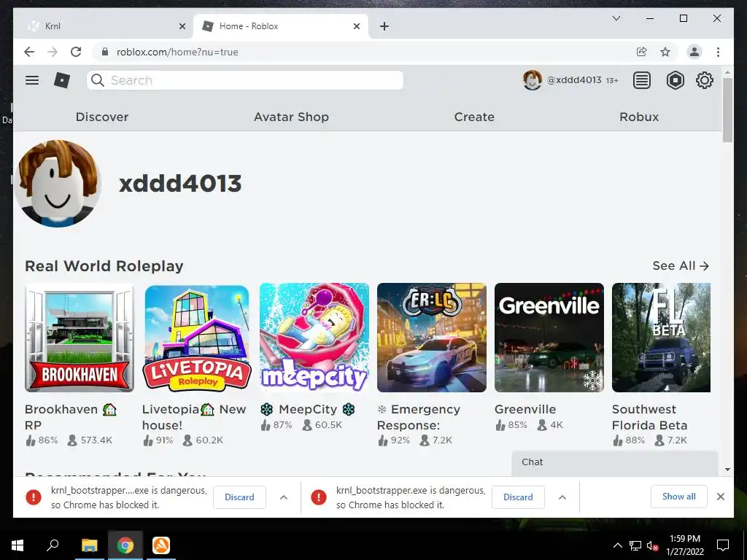Open the Livetopia Roleplay thumbnail
Image resolution: width=747 pixels, height=560 pixels.
coord(197,338)
